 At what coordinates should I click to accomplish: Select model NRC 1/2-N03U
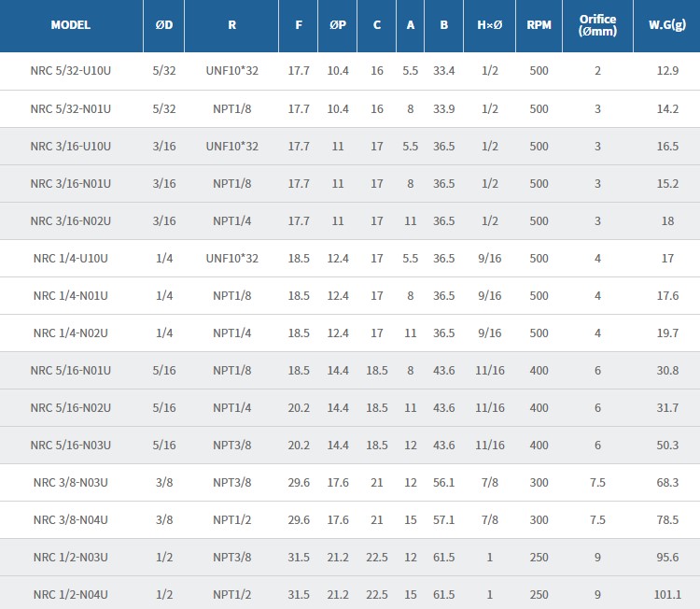(x=71, y=557)
